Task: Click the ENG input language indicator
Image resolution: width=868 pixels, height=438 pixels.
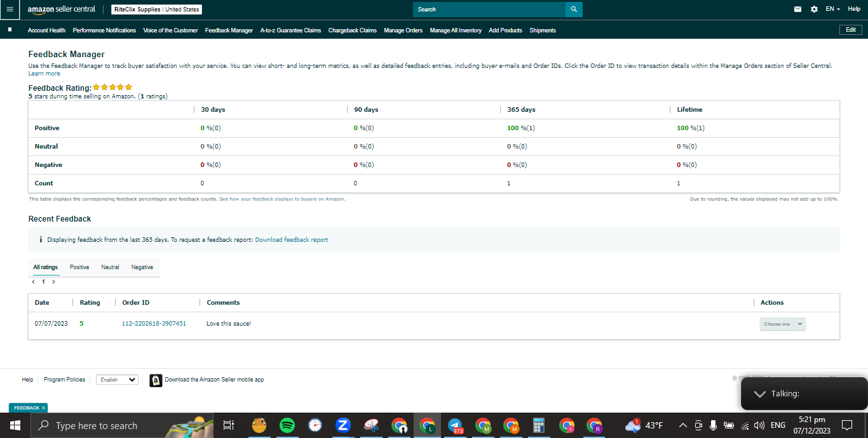Action: [x=778, y=425]
